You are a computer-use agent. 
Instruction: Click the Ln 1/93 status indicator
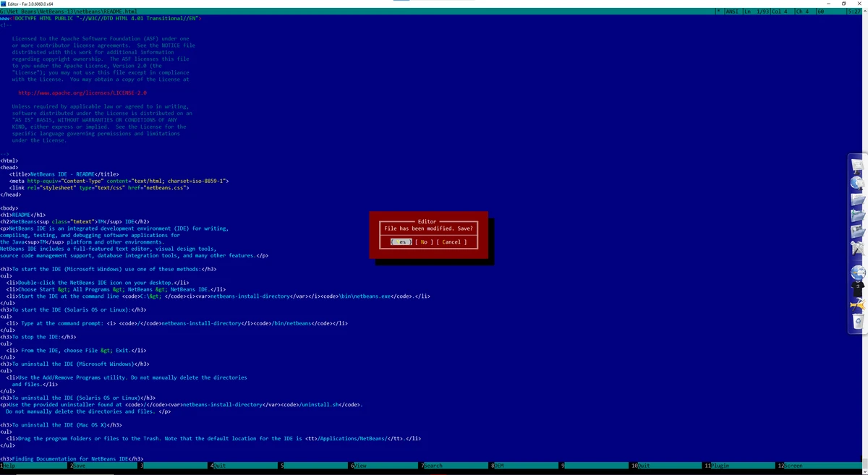point(757,12)
